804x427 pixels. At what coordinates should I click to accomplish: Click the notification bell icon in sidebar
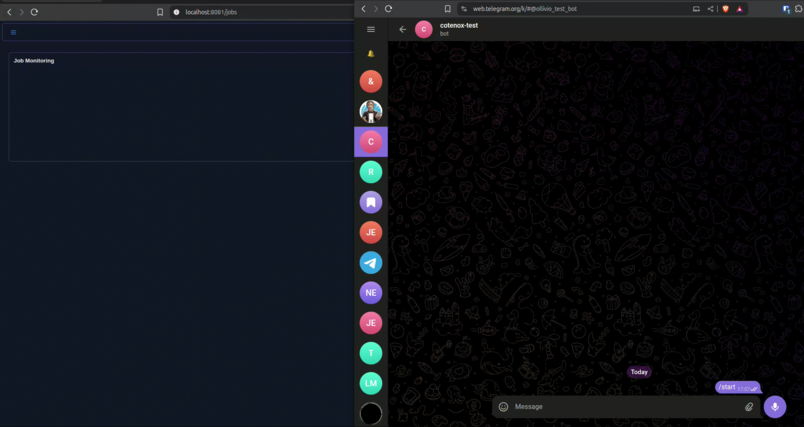coord(371,54)
